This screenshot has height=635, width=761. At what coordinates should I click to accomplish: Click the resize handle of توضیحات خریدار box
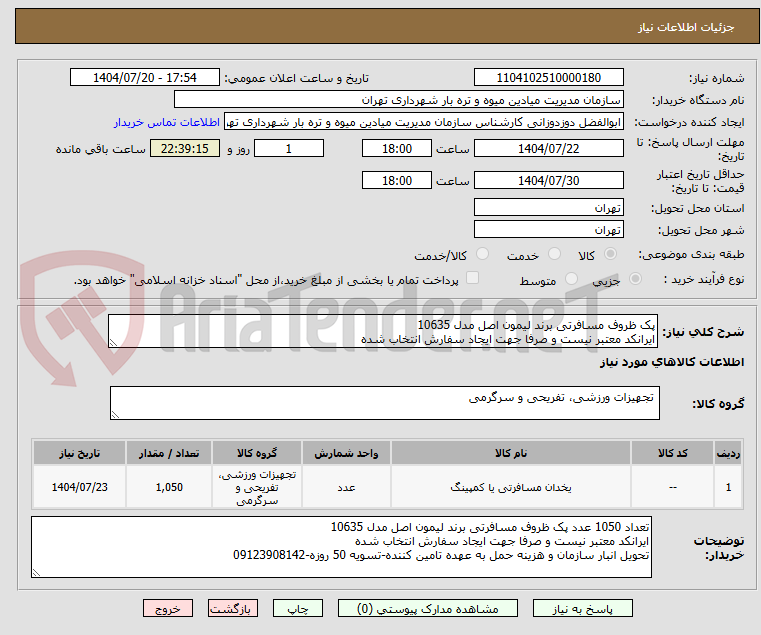pos(36,573)
